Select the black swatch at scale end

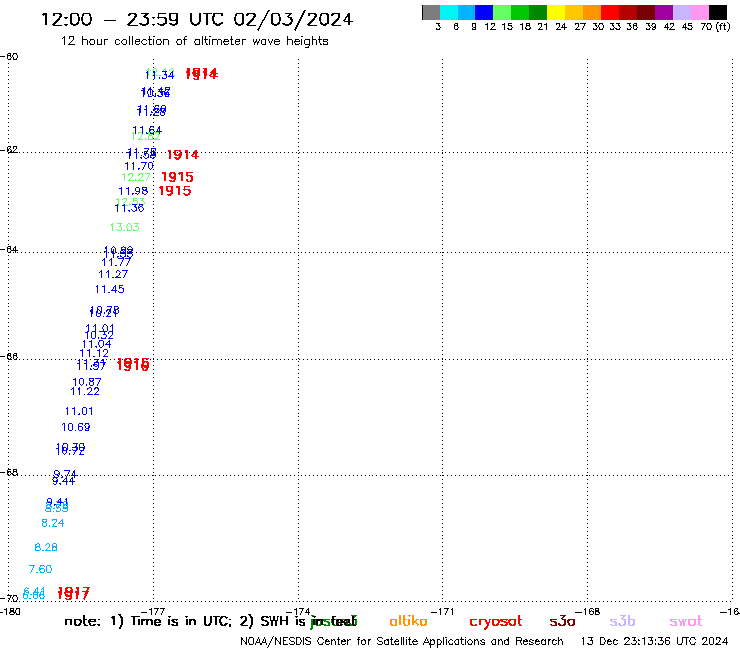718,12
